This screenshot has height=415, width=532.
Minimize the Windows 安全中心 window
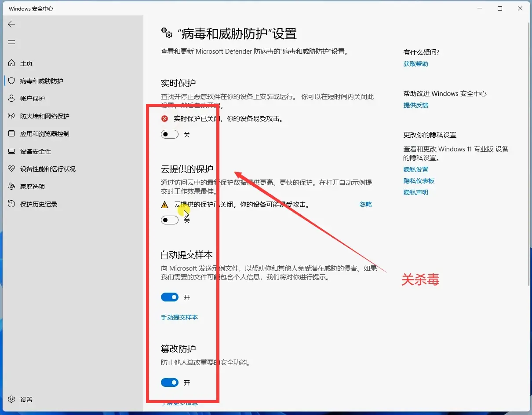click(479, 8)
